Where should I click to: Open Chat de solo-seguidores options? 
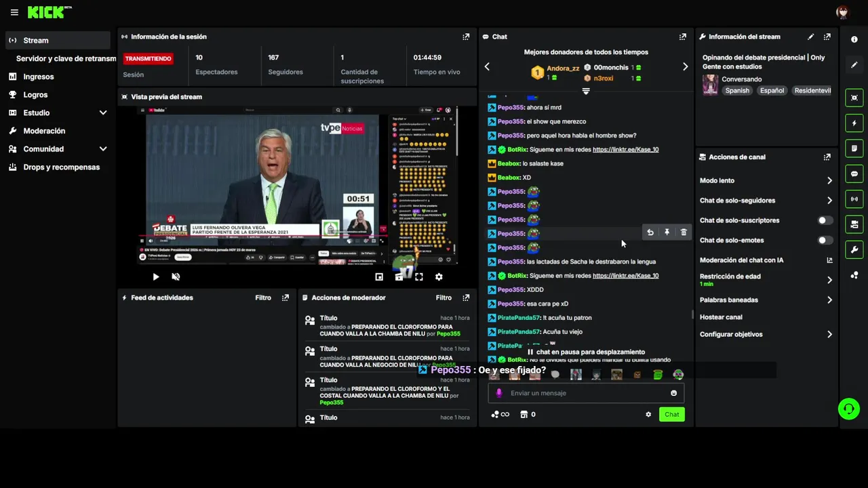pyautogui.click(x=766, y=201)
